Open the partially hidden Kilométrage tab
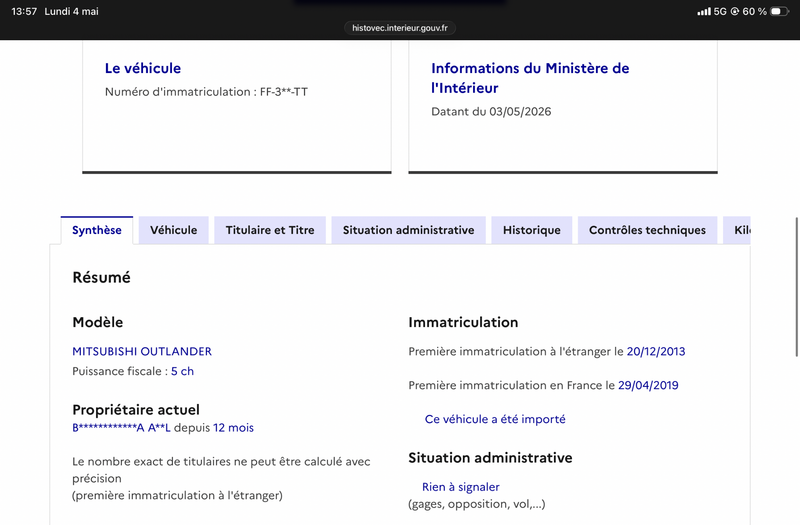This screenshot has width=800, height=525. coord(737,230)
